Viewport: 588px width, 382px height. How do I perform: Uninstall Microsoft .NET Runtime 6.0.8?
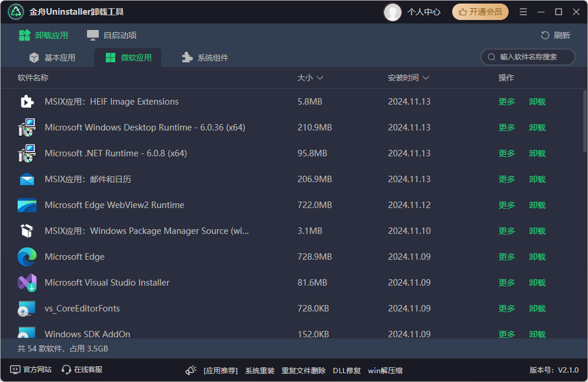click(x=537, y=153)
